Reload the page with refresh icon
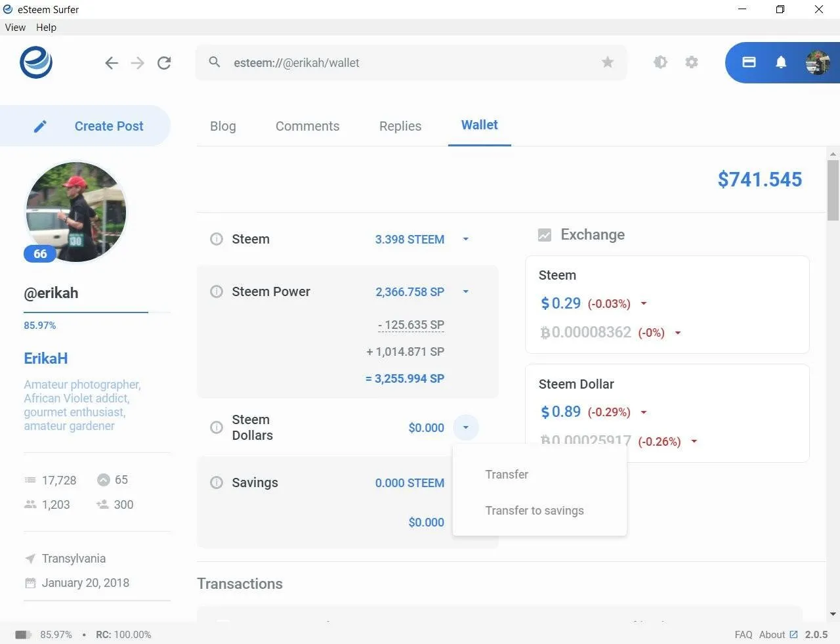Viewport: 840px width, 644px height. (x=164, y=63)
